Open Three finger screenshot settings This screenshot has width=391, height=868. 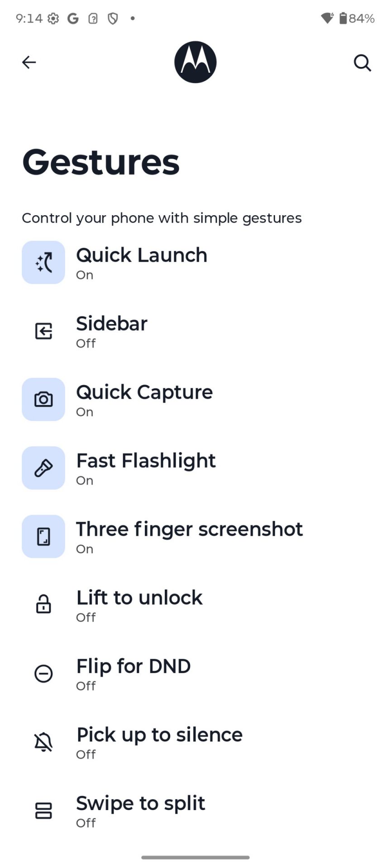pos(189,529)
